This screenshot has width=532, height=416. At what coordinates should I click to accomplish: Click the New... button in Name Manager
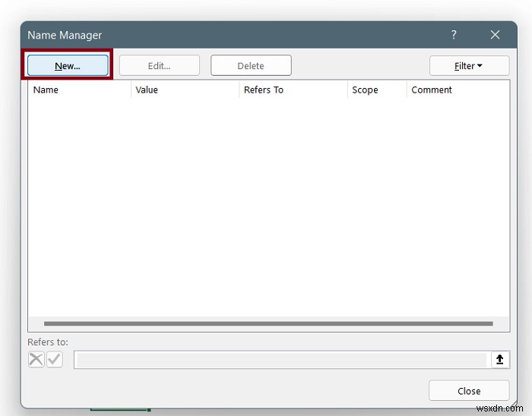point(68,65)
